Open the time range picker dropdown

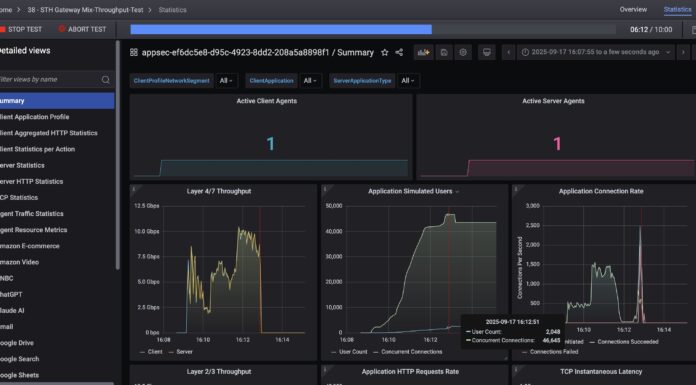[595, 52]
